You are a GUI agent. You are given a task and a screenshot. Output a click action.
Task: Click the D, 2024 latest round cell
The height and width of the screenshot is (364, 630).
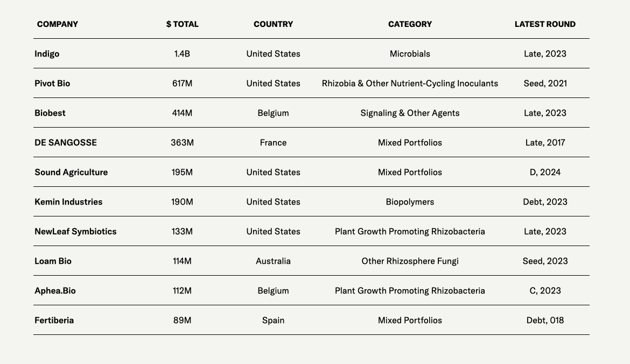click(545, 172)
